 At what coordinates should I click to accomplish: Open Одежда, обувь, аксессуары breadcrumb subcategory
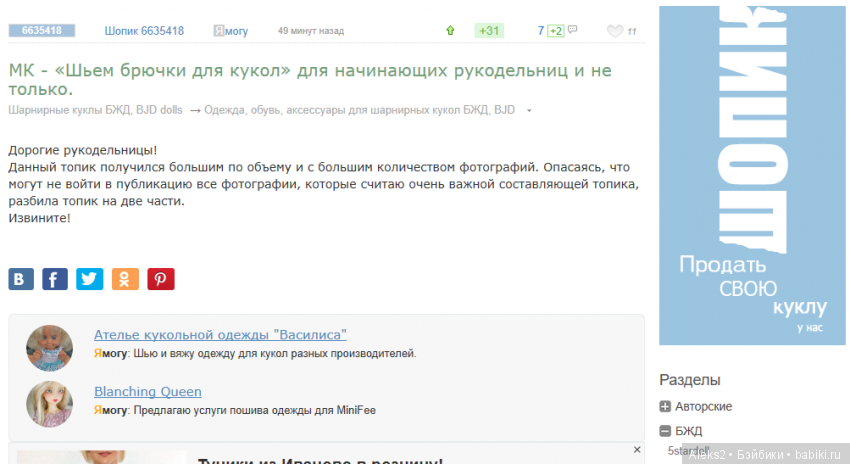(x=359, y=110)
